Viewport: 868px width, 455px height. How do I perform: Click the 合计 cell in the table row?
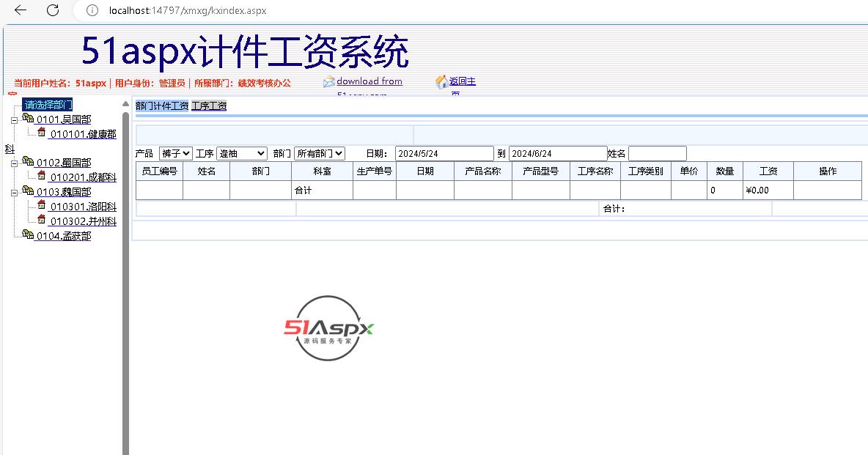pyautogui.click(x=322, y=190)
